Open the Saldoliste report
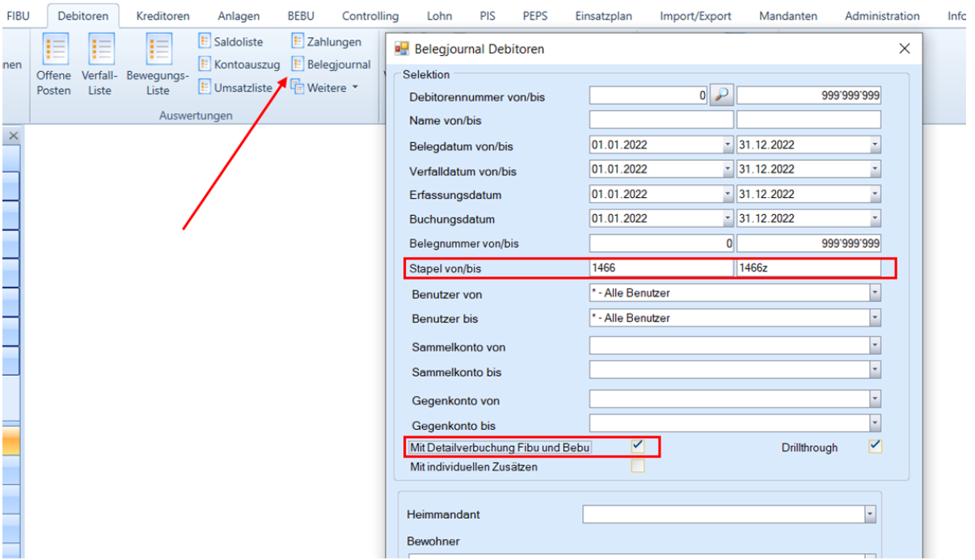This screenshot has height=560, width=975. (x=230, y=42)
